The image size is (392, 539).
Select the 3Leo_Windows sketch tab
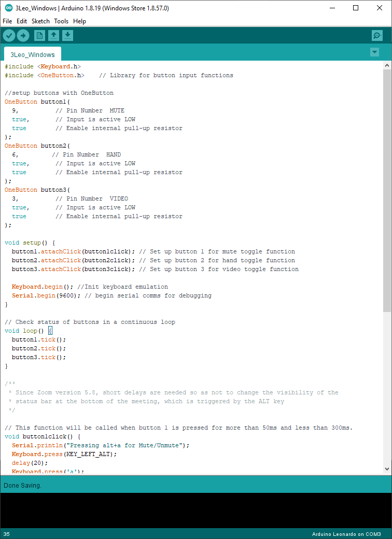33,54
